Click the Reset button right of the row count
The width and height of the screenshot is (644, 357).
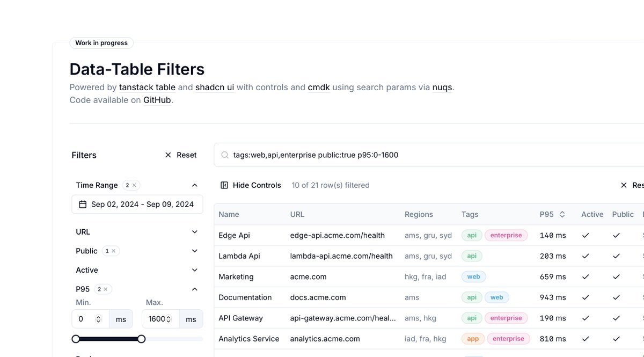coord(631,185)
